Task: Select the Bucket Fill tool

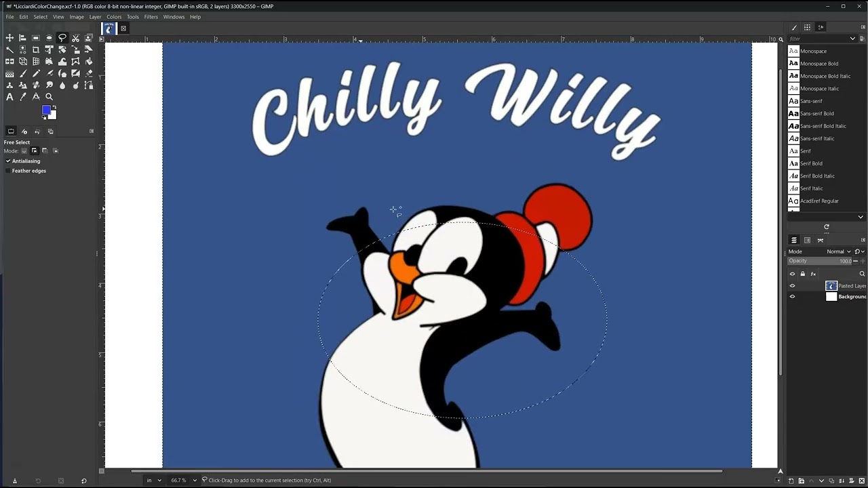Action: pyautogui.click(x=89, y=61)
